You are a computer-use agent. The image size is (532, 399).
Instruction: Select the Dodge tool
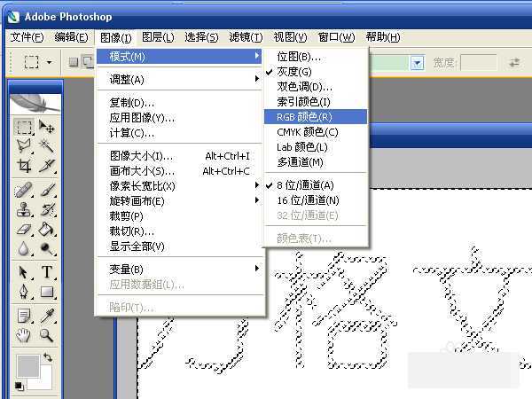(x=46, y=248)
